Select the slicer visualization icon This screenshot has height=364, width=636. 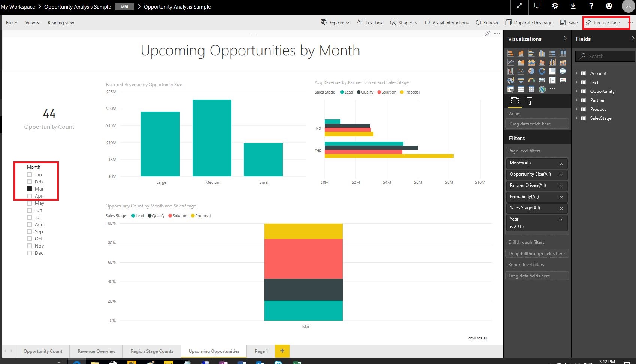[511, 89]
